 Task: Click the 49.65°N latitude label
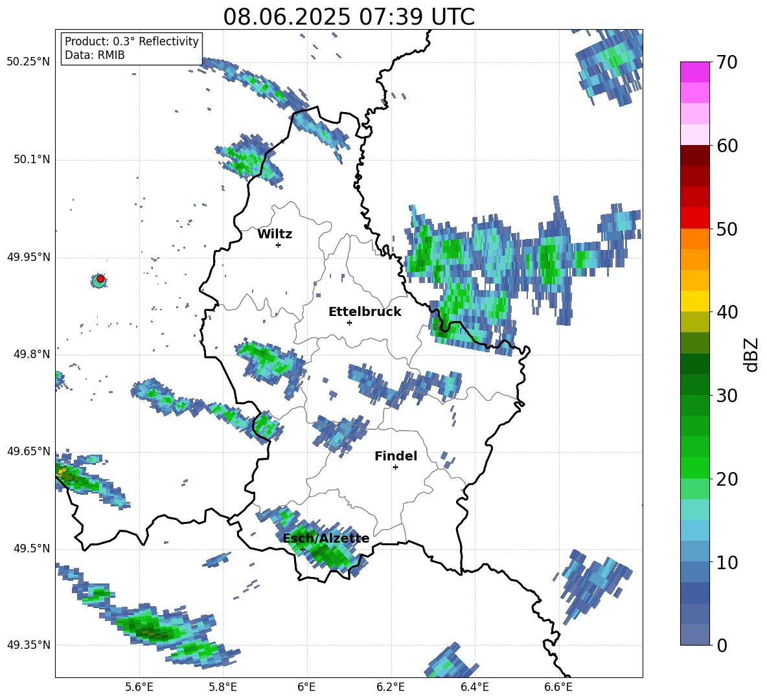[29, 451]
